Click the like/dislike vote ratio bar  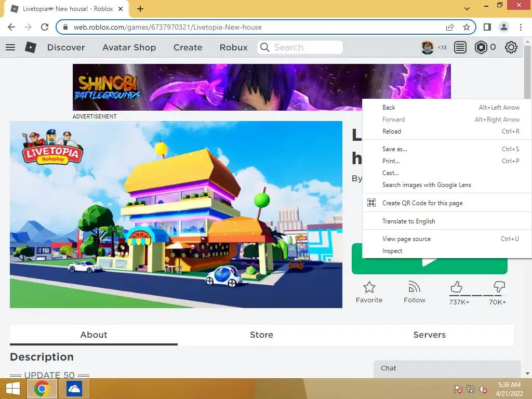477,296
